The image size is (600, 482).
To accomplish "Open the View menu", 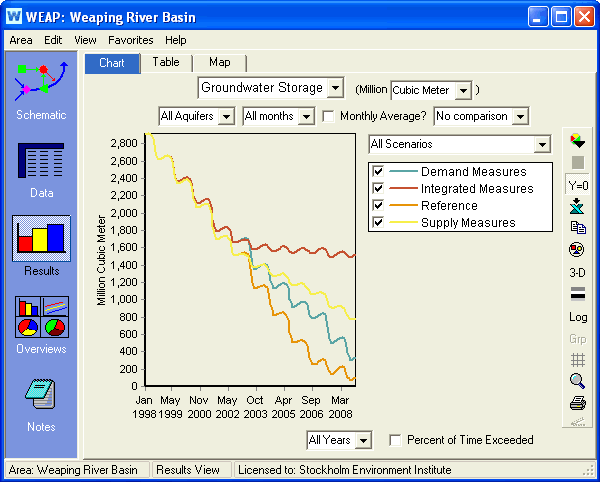I will click(x=85, y=40).
